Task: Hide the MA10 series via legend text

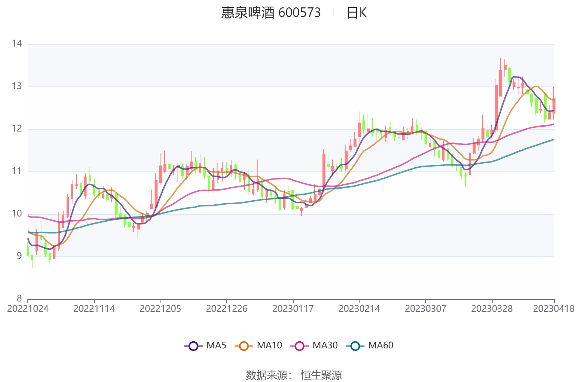Action: (269, 345)
